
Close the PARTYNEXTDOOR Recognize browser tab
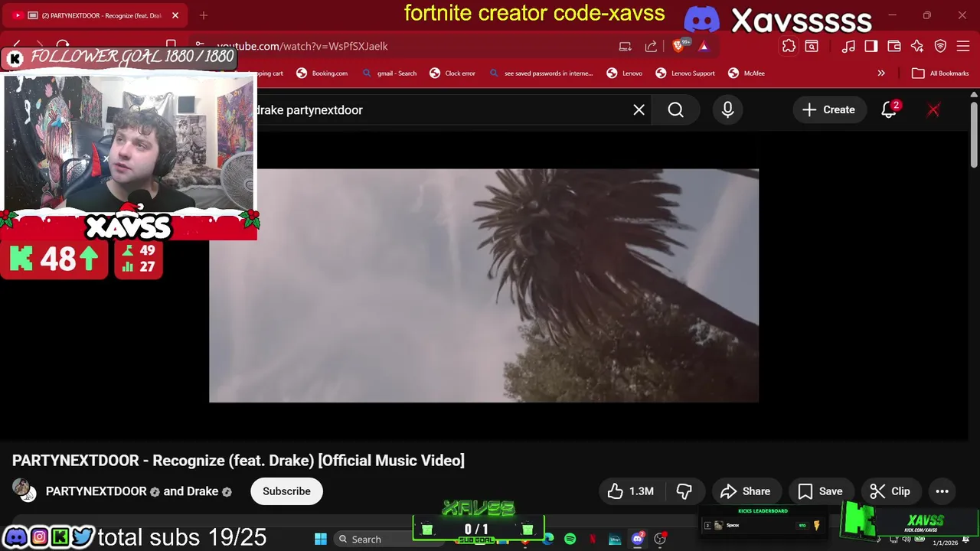click(175, 15)
